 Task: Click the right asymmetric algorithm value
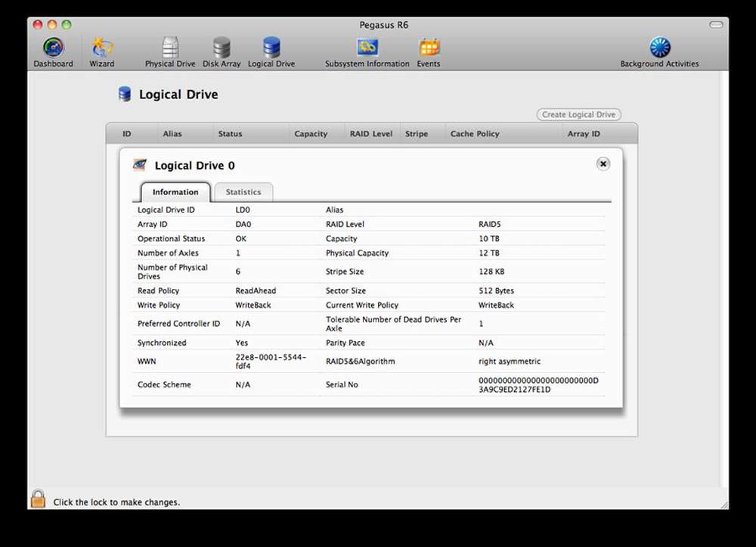509,362
